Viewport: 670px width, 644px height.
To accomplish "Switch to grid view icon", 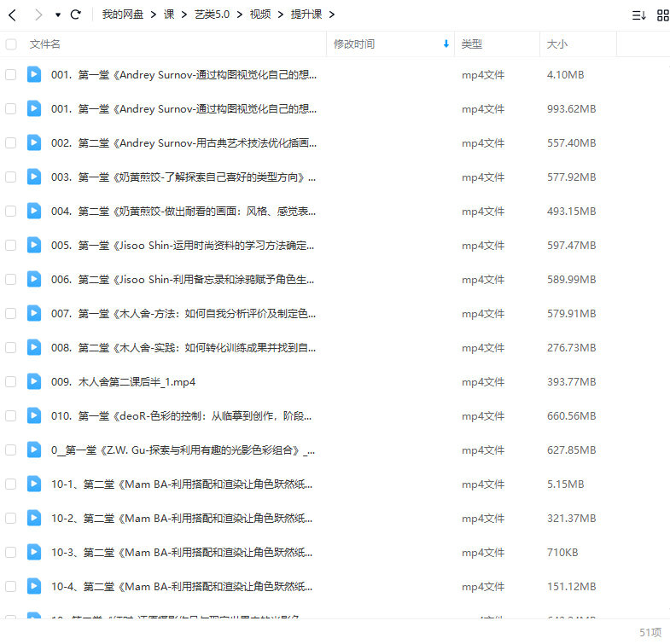I will click(x=662, y=15).
